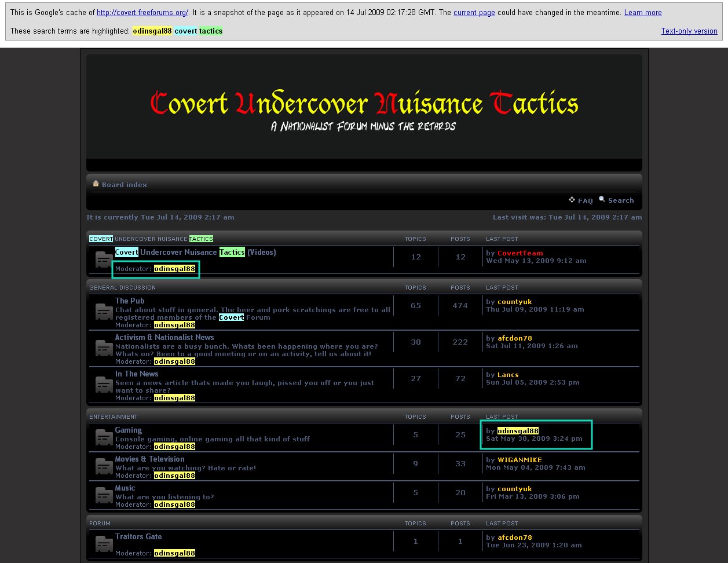This screenshot has height=563, width=728.
Task: Click moderator odinsgal88 under Gaming
Action: (174, 447)
